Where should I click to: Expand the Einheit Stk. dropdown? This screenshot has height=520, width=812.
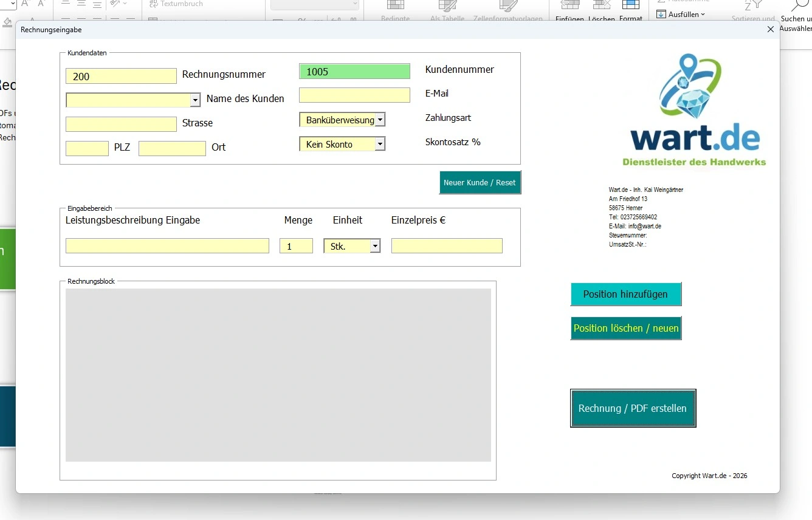(375, 246)
